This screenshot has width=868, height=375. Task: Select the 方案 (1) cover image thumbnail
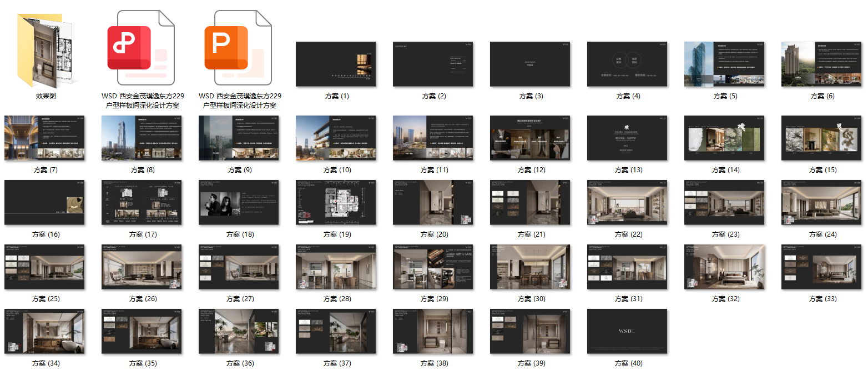tap(335, 64)
